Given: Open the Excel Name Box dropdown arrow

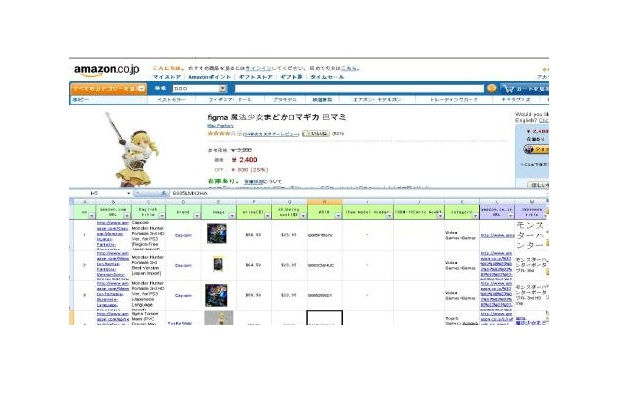Looking at the screenshot, I should (129, 194).
